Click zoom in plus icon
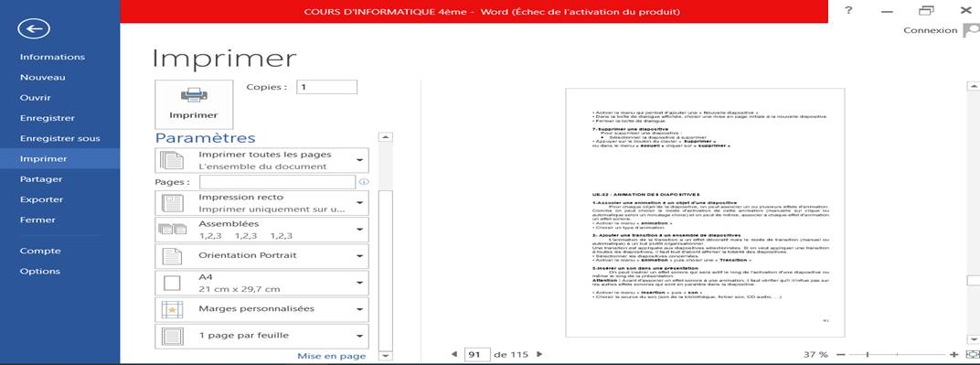 point(953,354)
